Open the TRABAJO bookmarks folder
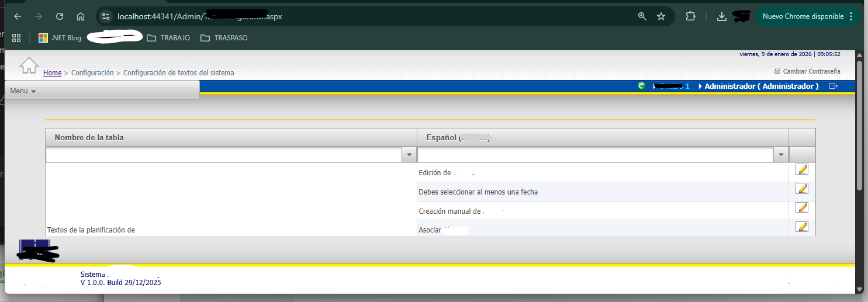Viewport: 868px width, 302px height. point(168,38)
